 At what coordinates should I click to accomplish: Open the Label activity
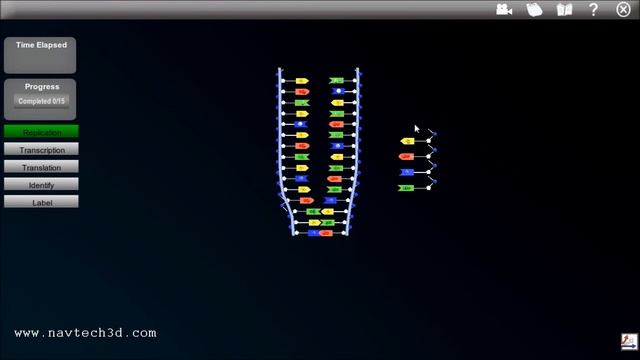coord(41,202)
